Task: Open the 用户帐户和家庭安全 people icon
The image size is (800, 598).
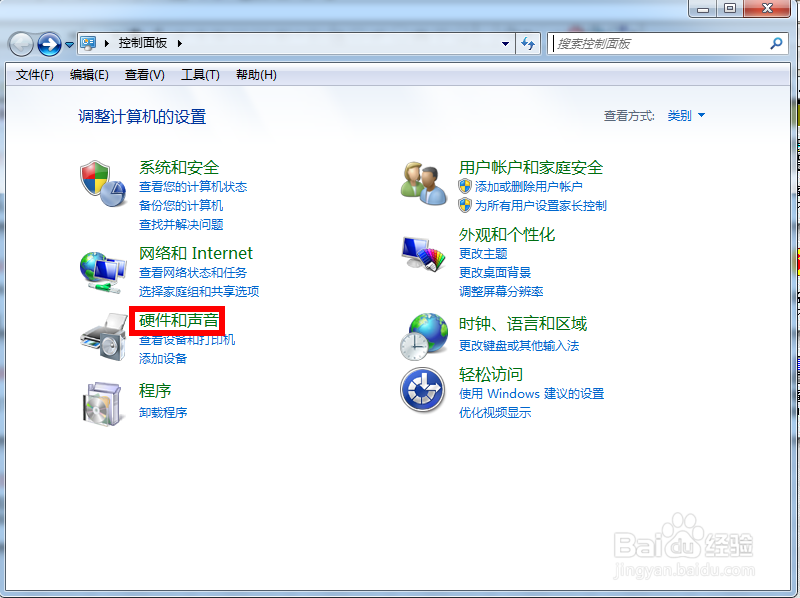Action: tap(423, 184)
